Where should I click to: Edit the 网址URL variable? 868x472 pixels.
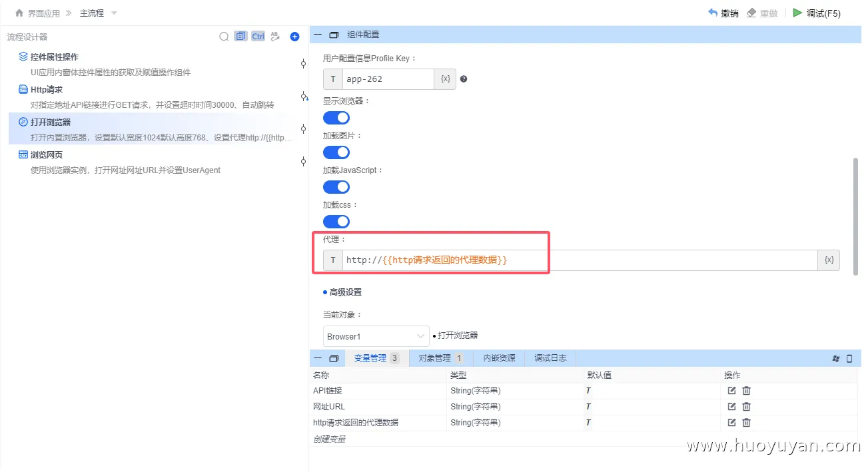[731, 406]
